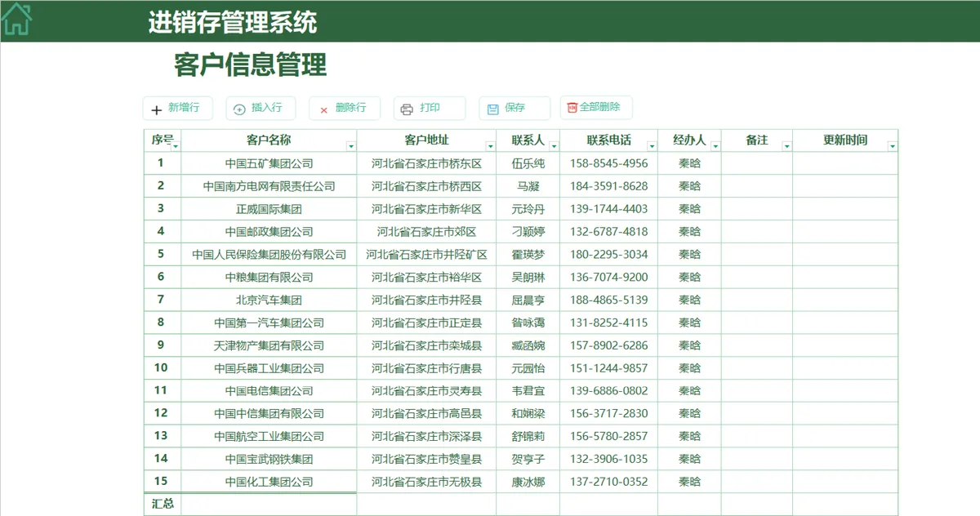The width and height of the screenshot is (980, 516).
Task: Print the table with 打印
Action: point(430,109)
